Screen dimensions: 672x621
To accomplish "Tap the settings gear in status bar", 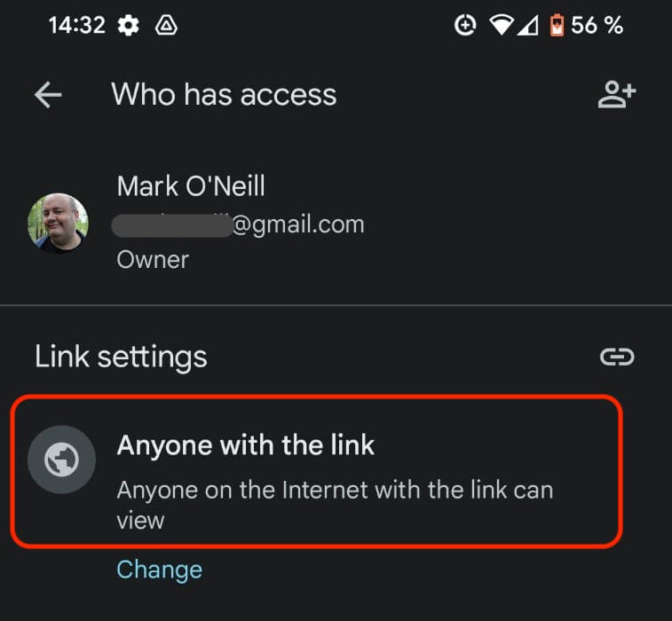I will point(128,25).
